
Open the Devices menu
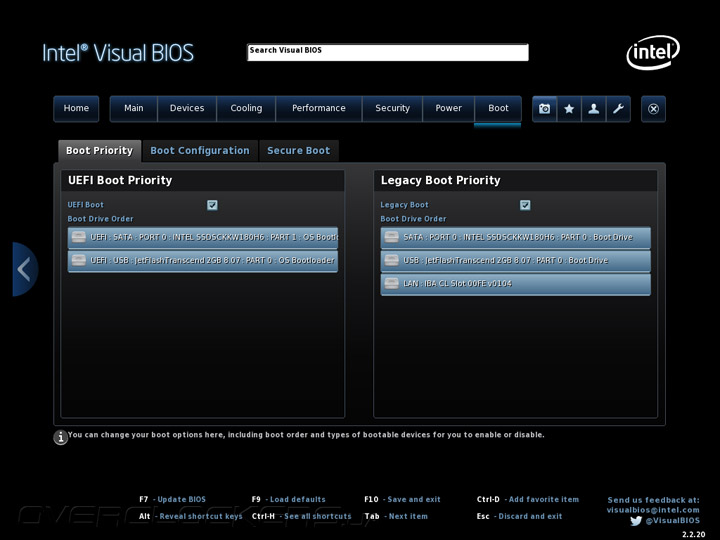187,109
